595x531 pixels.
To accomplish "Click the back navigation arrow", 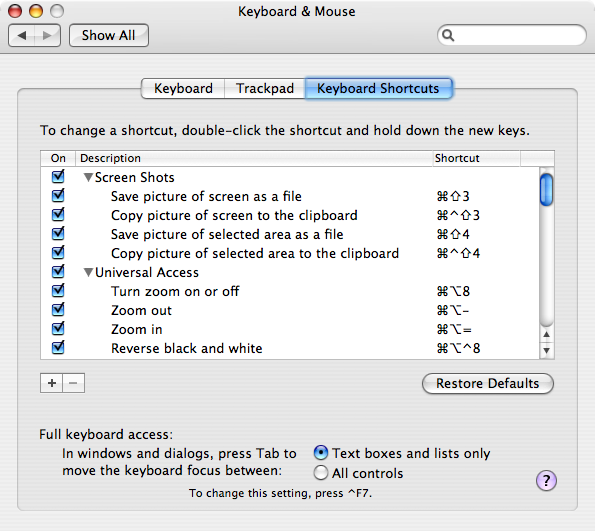I will click(x=22, y=36).
